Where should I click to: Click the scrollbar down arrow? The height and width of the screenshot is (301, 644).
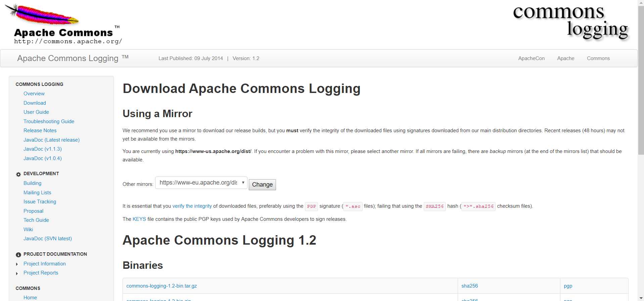pos(641,298)
